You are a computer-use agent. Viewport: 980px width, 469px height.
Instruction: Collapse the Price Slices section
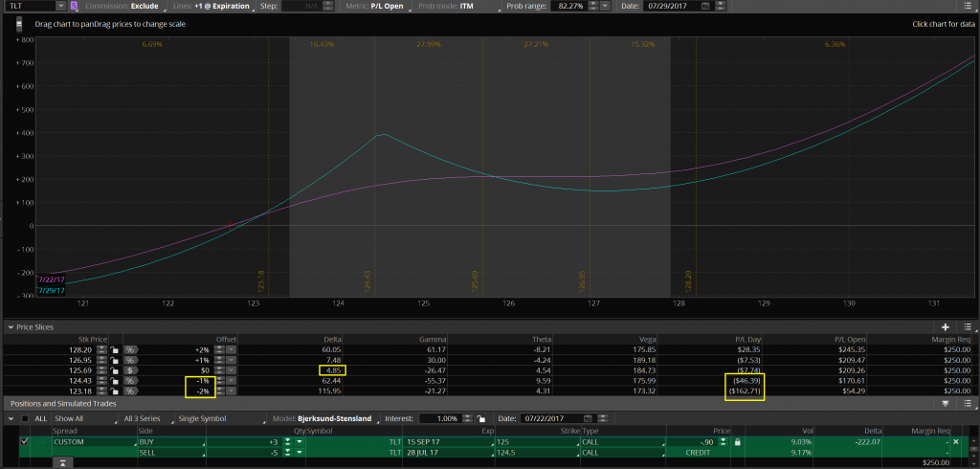(x=10, y=326)
